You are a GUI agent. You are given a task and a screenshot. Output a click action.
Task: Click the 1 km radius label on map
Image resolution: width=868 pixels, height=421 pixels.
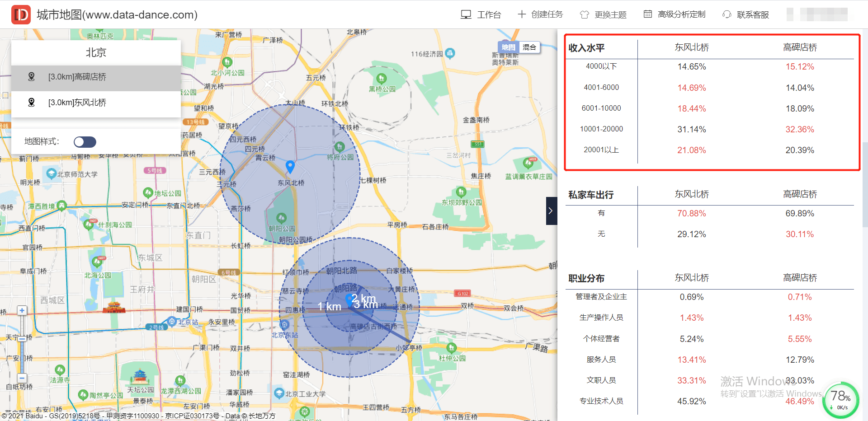(329, 307)
